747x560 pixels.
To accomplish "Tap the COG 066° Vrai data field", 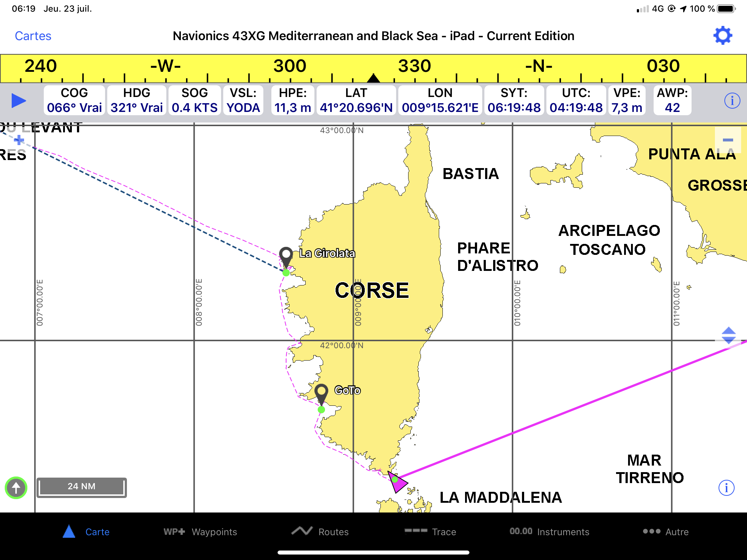I will click(x=74, y=101).
